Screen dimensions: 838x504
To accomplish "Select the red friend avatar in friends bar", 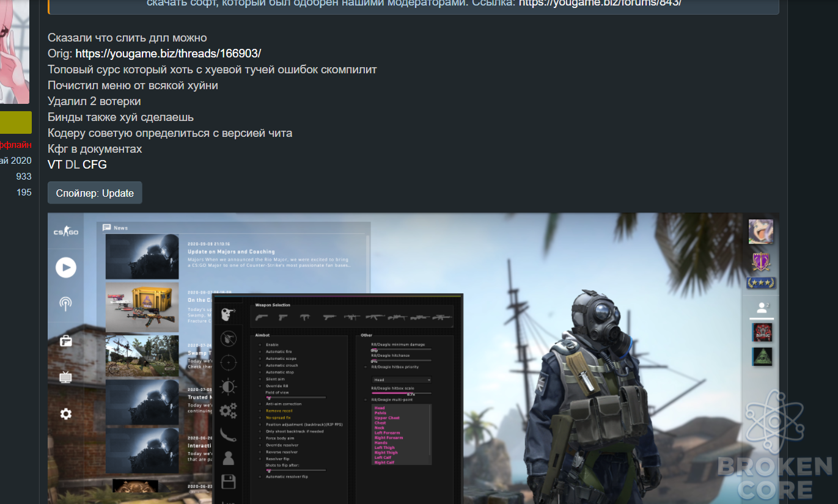I will point(762,332).
